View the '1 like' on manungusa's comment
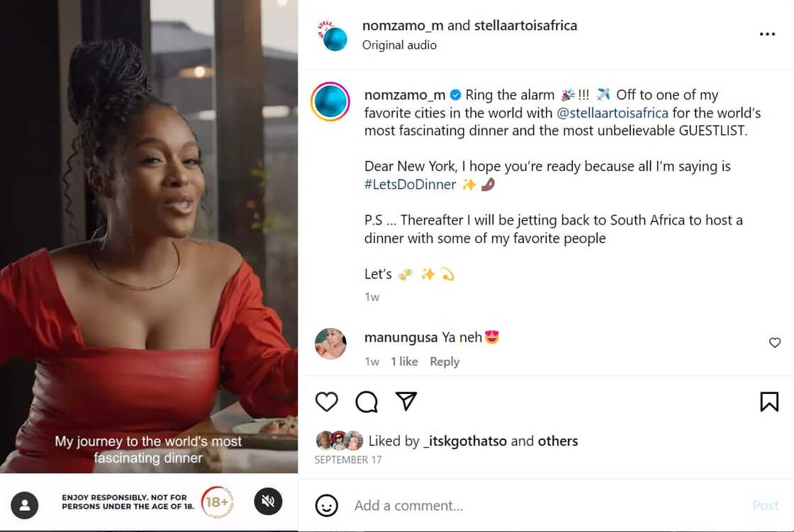 (404, 361)
